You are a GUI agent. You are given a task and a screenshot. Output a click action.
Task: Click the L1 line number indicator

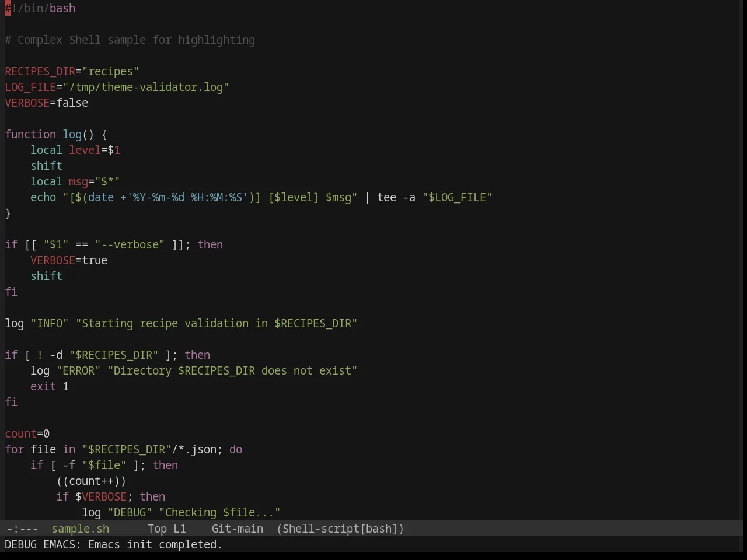179,528
